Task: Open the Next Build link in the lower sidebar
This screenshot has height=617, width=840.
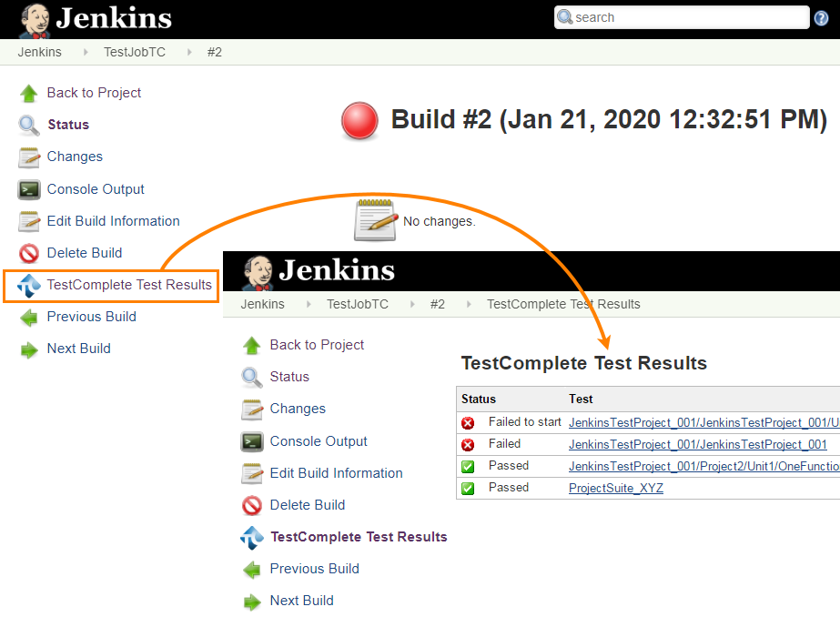Action: point(301,601)
